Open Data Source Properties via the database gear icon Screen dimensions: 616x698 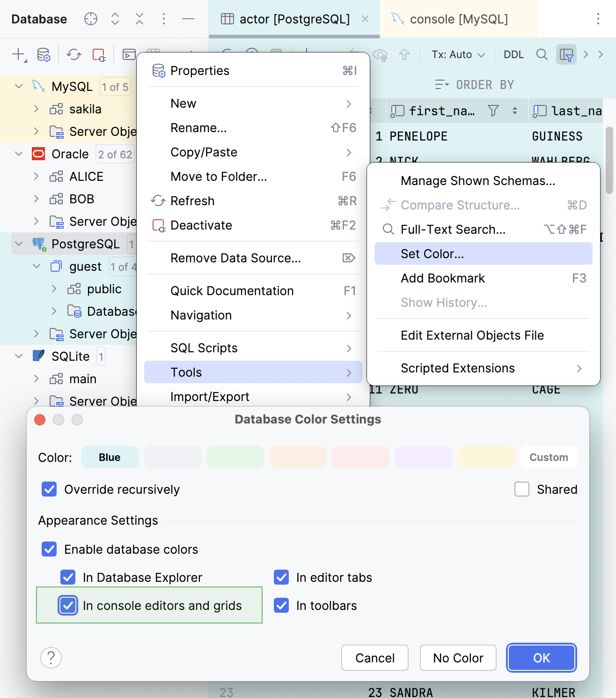pos(44,55)
